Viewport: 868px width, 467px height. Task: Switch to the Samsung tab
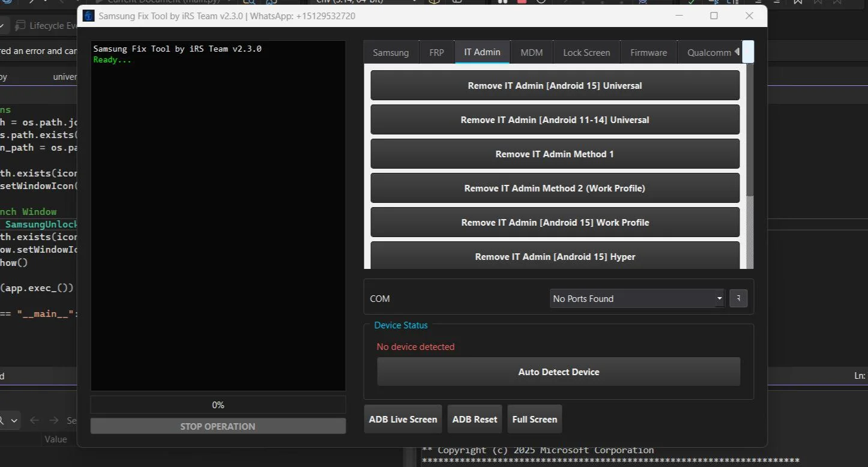(x=391, y=53)
